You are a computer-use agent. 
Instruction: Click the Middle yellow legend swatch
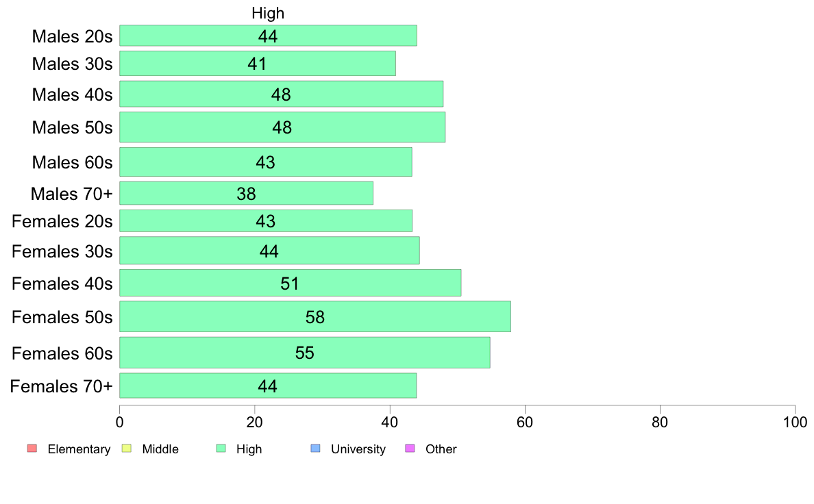126,449
